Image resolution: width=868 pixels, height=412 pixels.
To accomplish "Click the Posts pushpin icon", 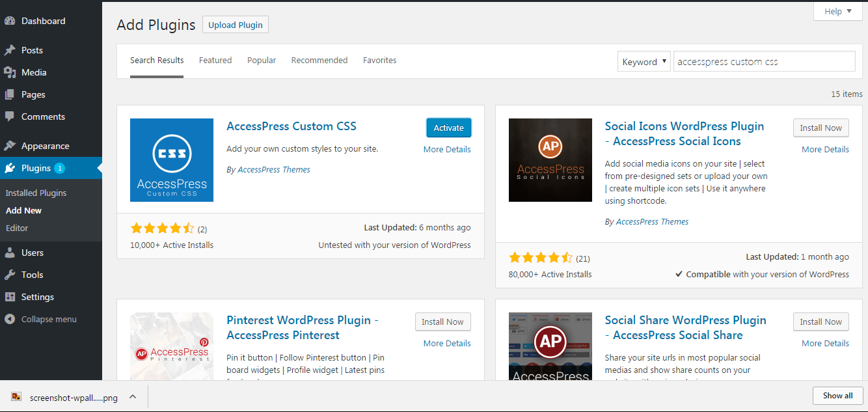I will (10, 50).
